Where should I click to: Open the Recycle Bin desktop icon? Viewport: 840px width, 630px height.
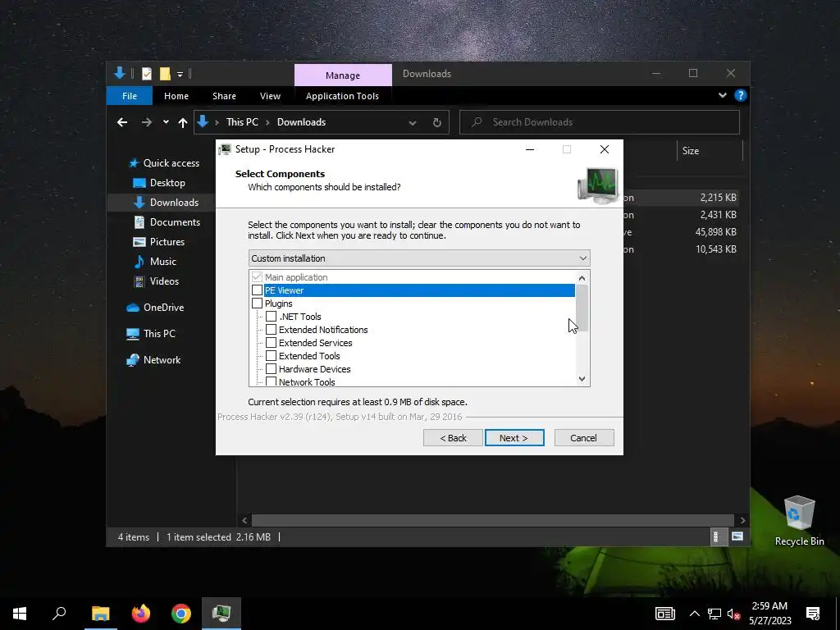click(x=799, y=521)
